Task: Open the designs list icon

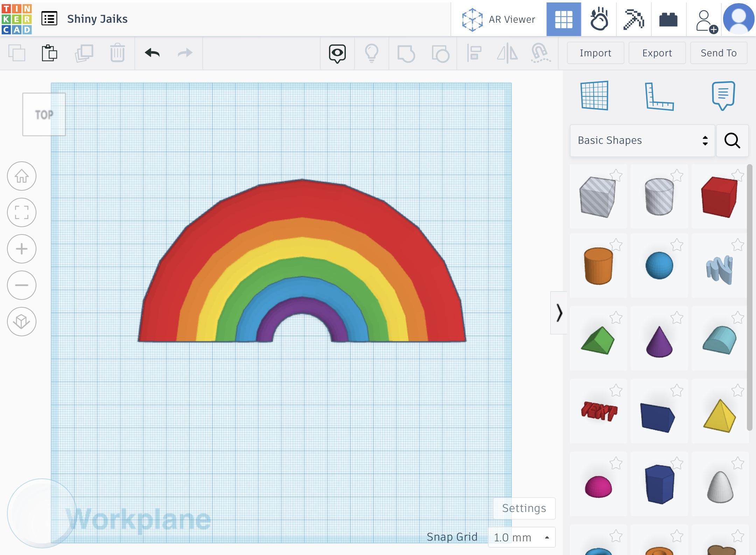Action: 49,19
